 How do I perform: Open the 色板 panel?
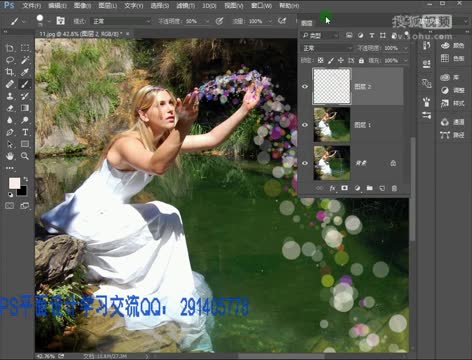[x=452, y=59]
